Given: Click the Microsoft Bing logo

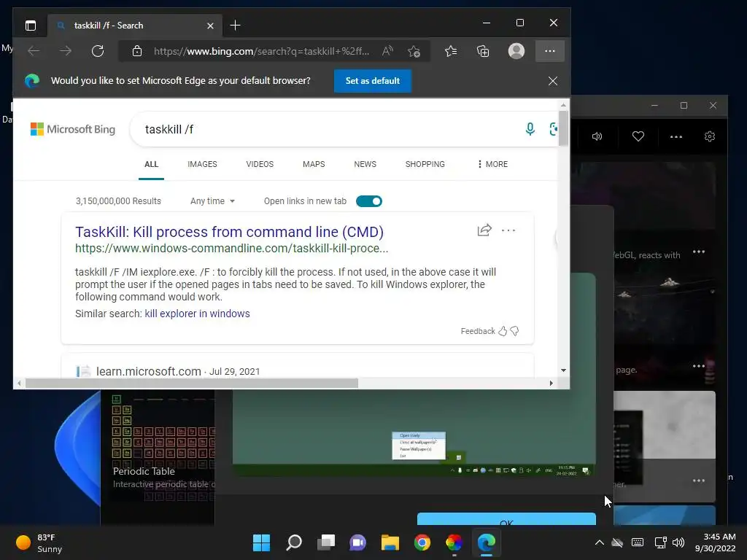Looking at the screenshot, I should pos(73,129).
